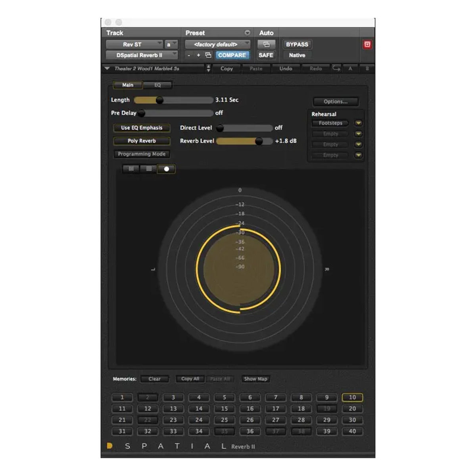
Task: Open the preset settings copy icon
Action: click(208, 56)
